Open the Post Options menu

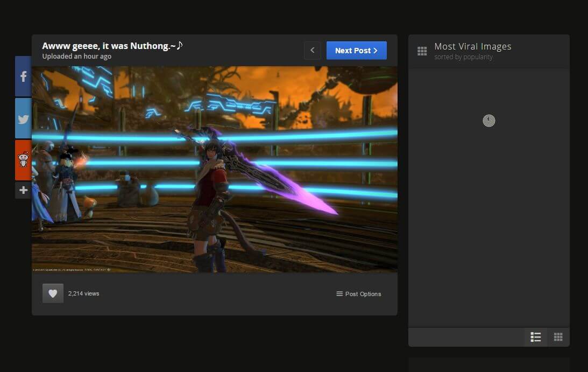(359, 294)
